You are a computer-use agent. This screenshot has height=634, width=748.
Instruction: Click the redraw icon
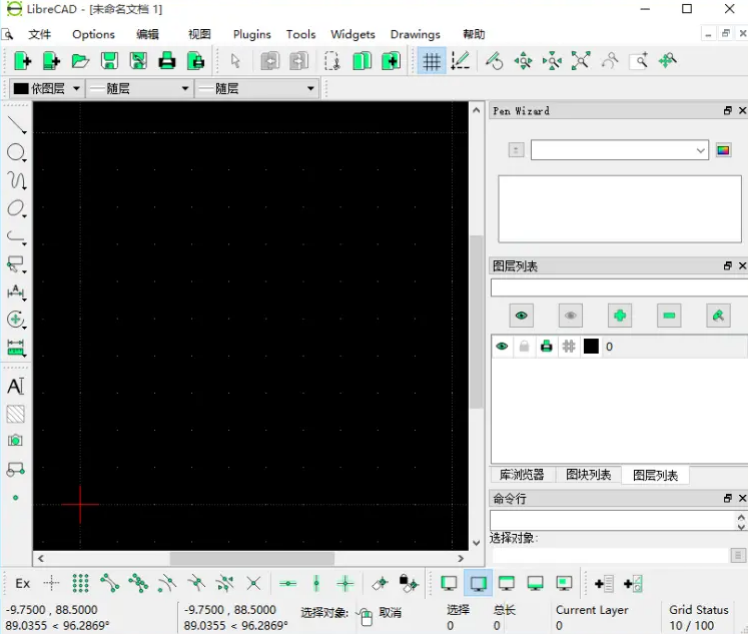pyautogui.click(x=494, y=61)
